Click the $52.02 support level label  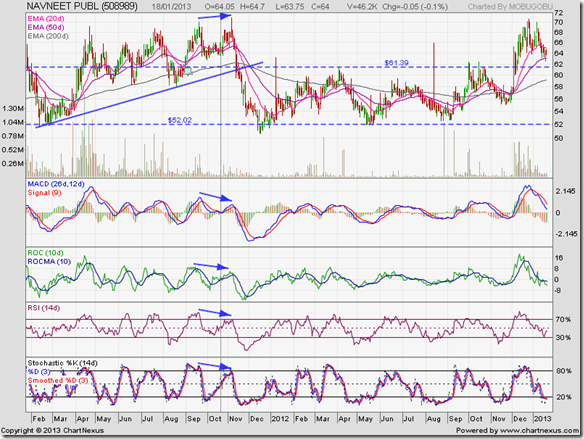(x=180, y=120)
